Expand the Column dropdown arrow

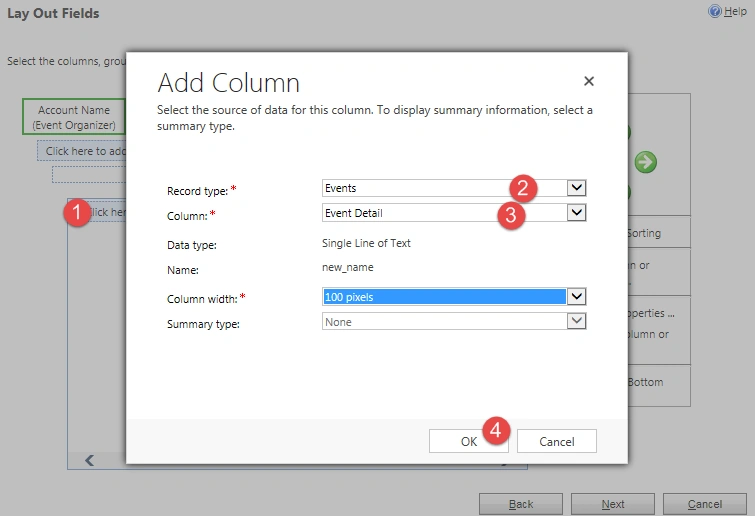coord(576,212)
